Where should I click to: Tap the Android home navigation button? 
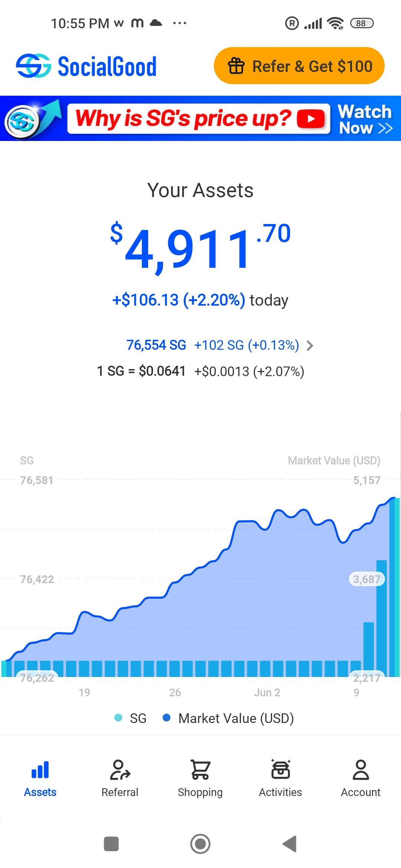click(x=200, y=844)
